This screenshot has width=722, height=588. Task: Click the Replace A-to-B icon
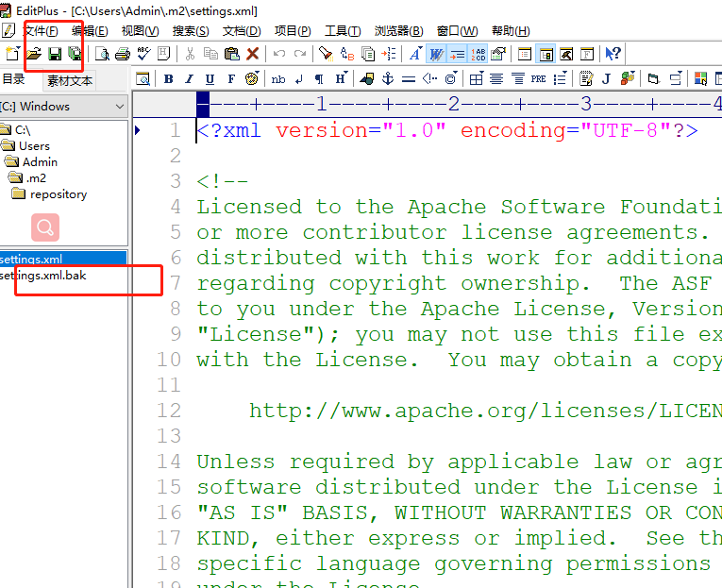tap(347, 54)
